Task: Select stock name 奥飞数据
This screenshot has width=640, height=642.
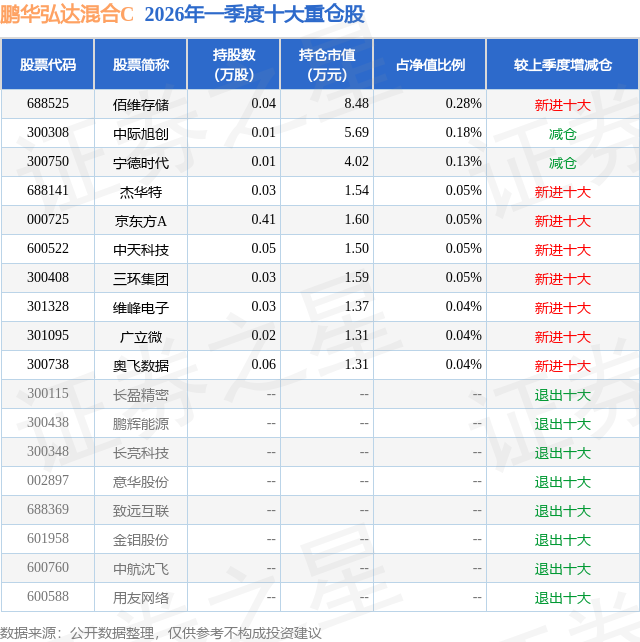Action: [141, 367]
